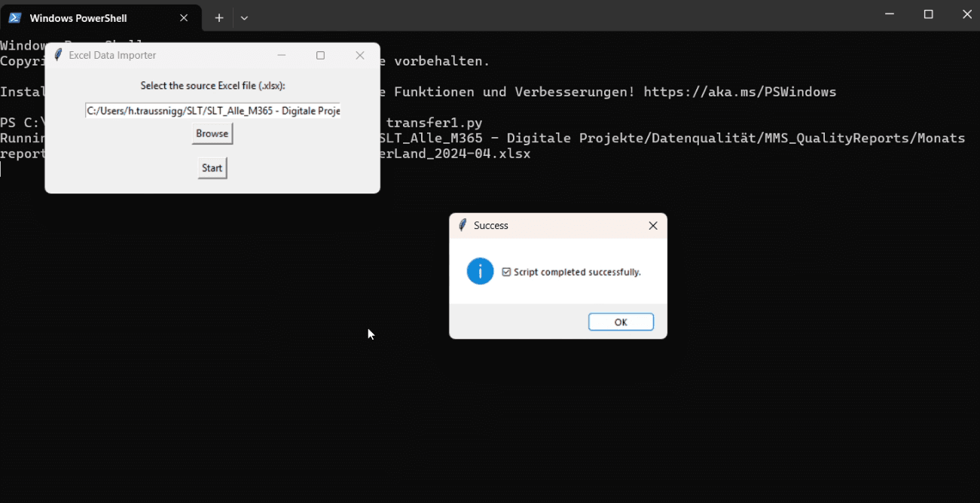The height and width of the screenshot is (503, 980).
Task: Close the Windows PowerShell tab
Action: 184,18
